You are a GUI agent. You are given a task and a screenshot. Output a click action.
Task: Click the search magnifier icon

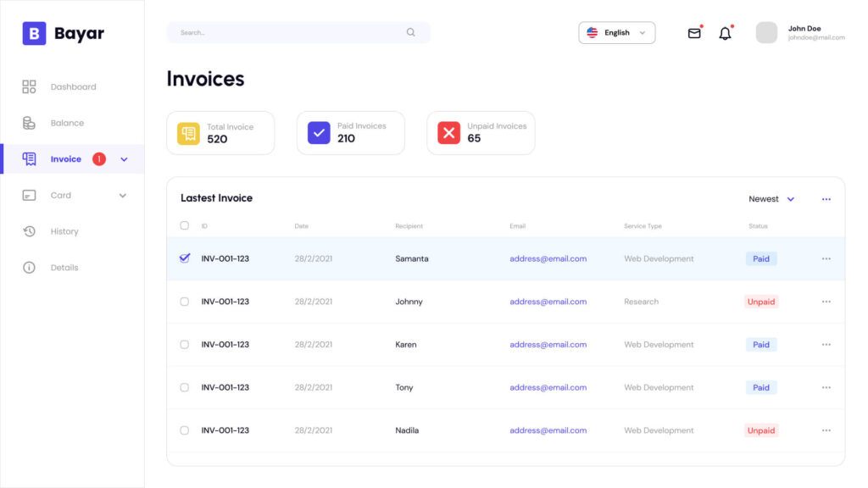click(x=410, y=31)
